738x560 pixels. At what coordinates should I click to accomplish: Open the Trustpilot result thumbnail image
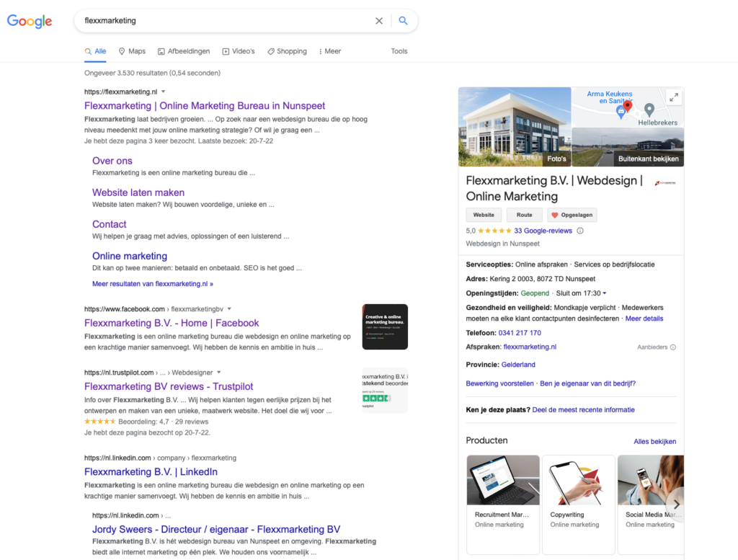[385, 390]
